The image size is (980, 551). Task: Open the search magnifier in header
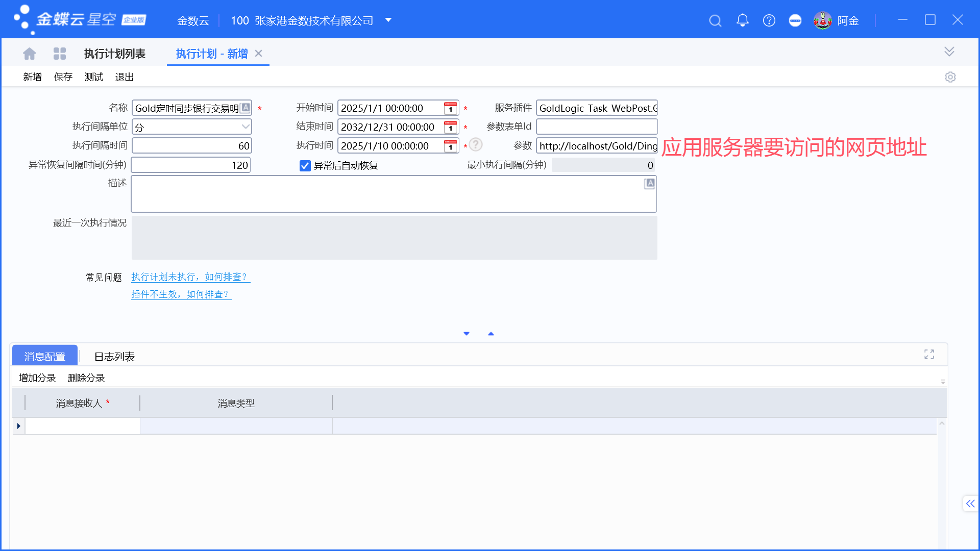[x=715, y=20]
